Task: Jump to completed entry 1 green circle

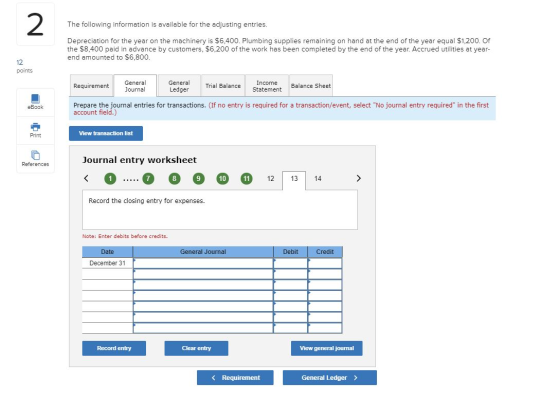Action: (x=110, y=179)
